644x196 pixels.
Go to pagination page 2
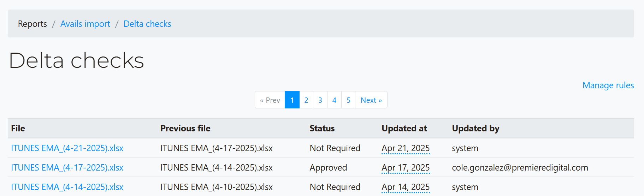(306, 100)
